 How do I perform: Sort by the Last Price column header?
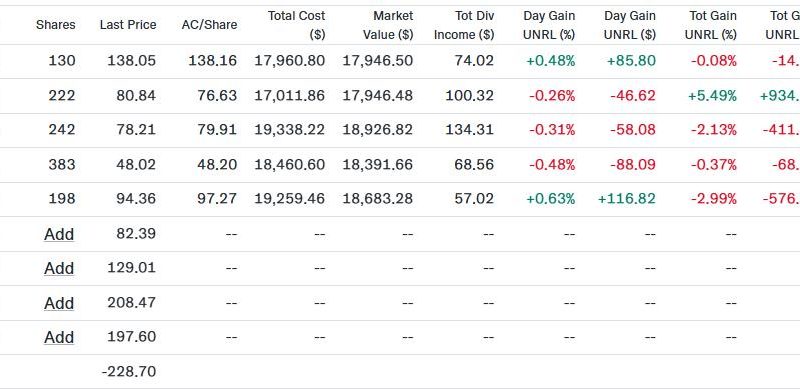[x=128, y=25]
